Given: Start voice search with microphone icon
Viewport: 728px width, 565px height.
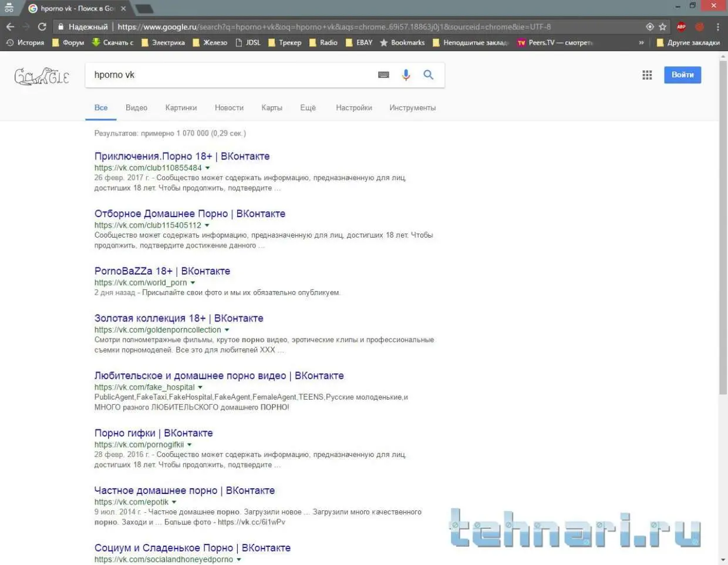Looking at the screenshot, I should pyautogui.click(x=406, y=75).
